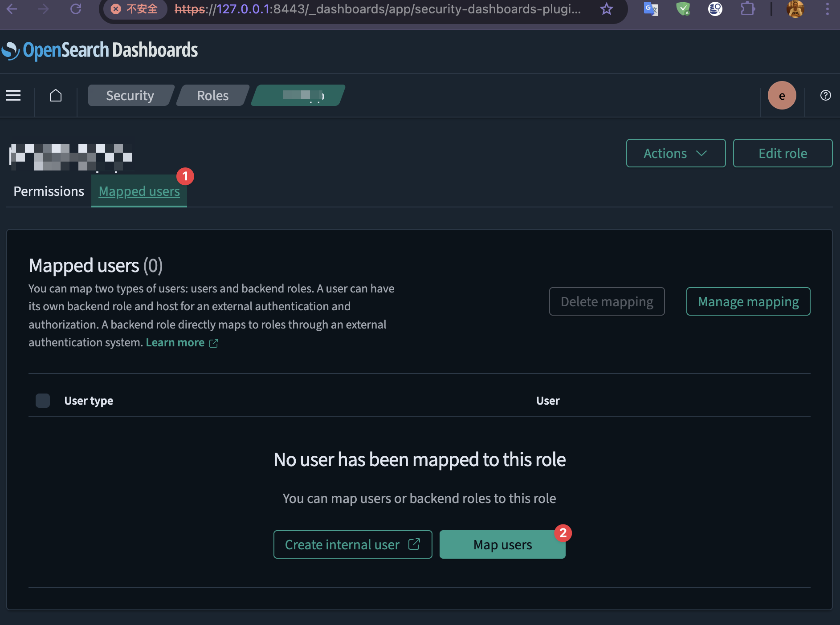The height and width of the screenshot is (625, 840).
Task: Open the Learn more link
Action: (182, 342)
